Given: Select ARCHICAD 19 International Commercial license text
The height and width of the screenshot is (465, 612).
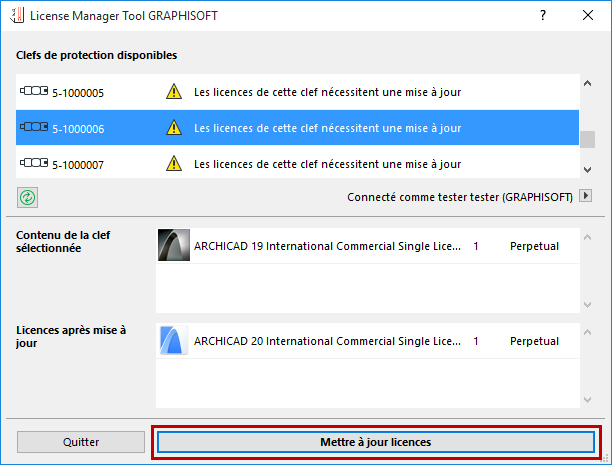Looking at the screenshot, I should click(327, 246).
